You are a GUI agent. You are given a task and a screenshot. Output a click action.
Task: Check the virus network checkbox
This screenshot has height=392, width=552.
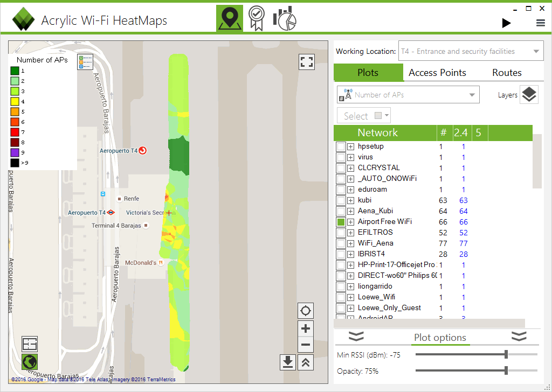(x=341, y=157)
